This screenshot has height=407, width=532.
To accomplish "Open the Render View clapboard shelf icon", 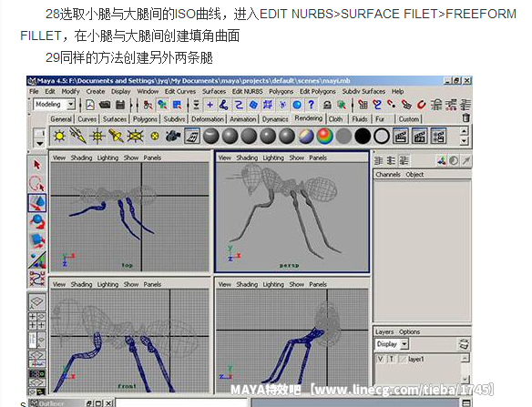I will coord(401,136).
